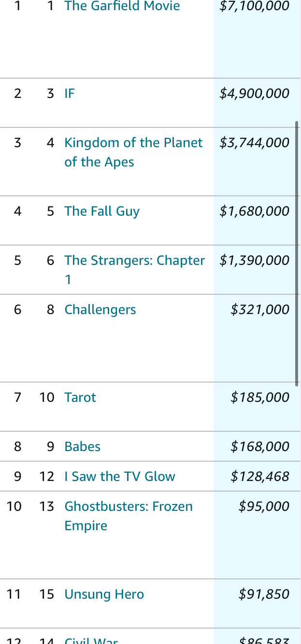Viewport: 301px width, 644px height.
Task: Open the IF movie link
Action: pos(70,93)
